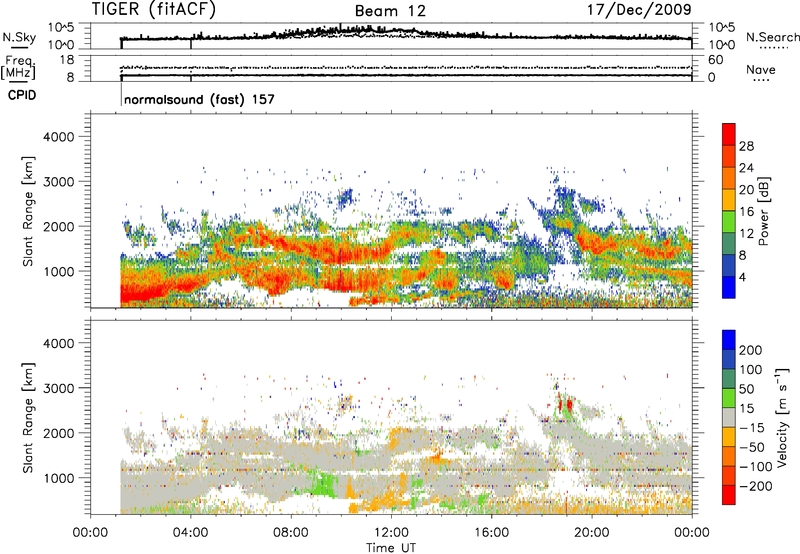The width and height of the screenshot is (800, 554).
Task: Click the Beam 12 label
Action: coord(390,11)
